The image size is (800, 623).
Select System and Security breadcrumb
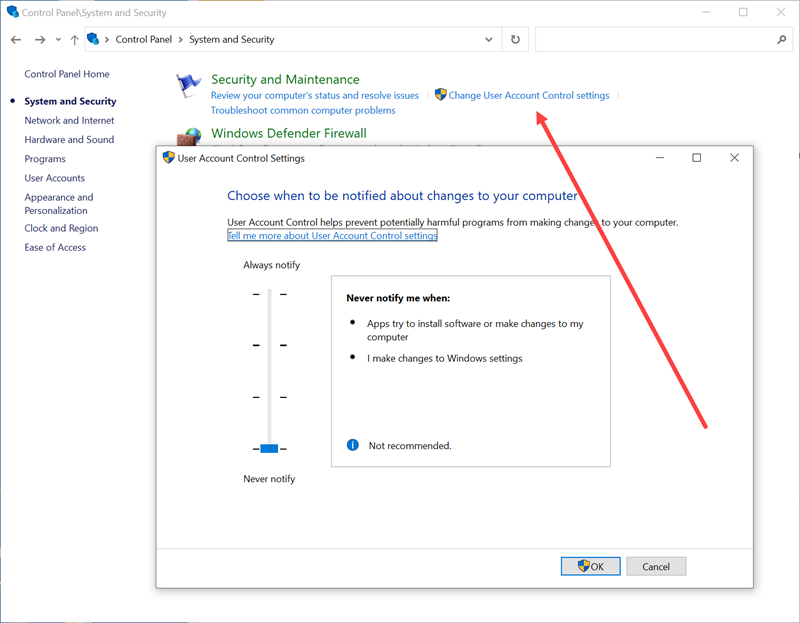click(x=232, y=39)
